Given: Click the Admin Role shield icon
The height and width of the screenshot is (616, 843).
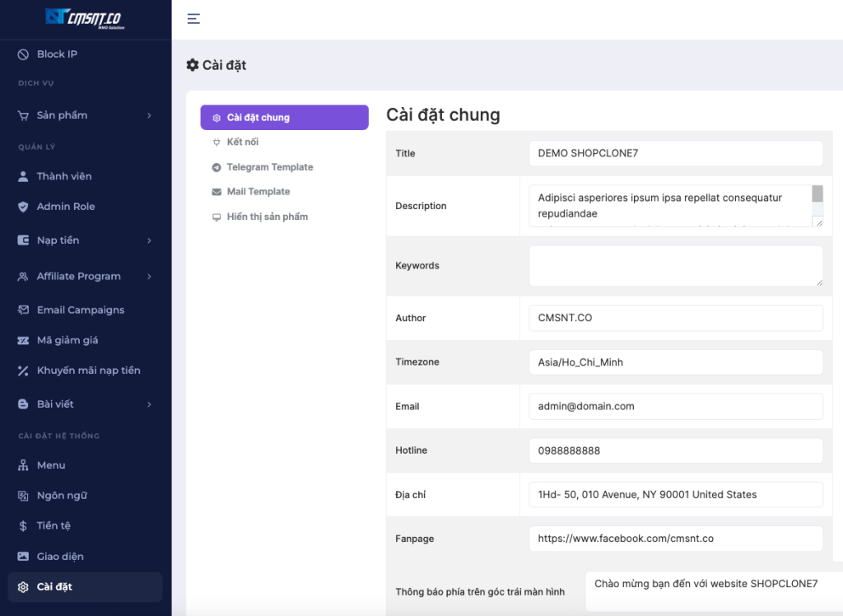Looking at the screenshot, I should point(23,207).
